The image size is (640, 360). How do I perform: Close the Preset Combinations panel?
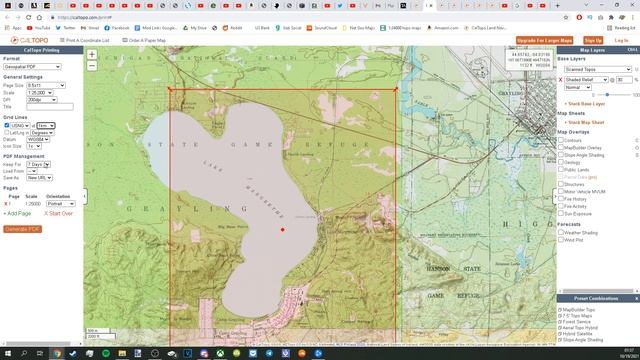[636, 299]
